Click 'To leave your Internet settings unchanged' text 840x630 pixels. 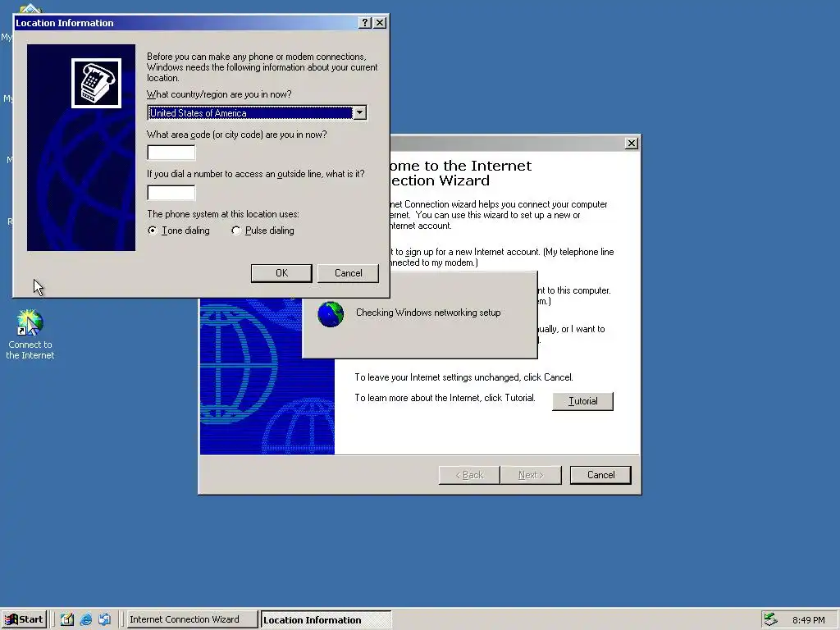click(x=464, y=377)
